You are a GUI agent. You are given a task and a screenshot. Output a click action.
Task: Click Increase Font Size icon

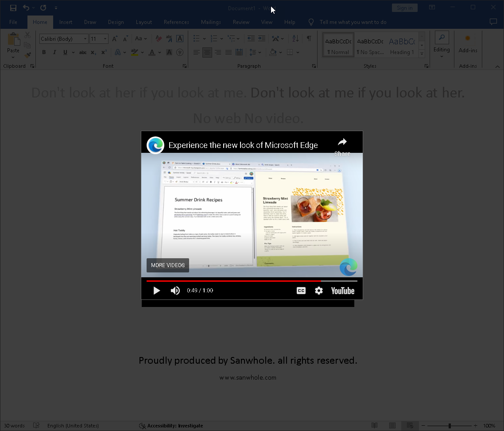pyautogui.click(x=115, y=39)
